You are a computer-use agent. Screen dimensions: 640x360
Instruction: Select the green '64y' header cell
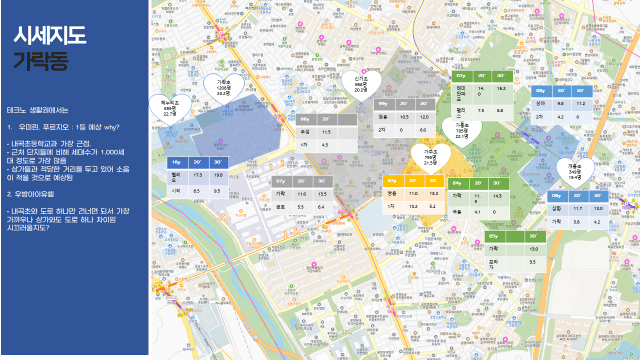(x=458, y=184)
